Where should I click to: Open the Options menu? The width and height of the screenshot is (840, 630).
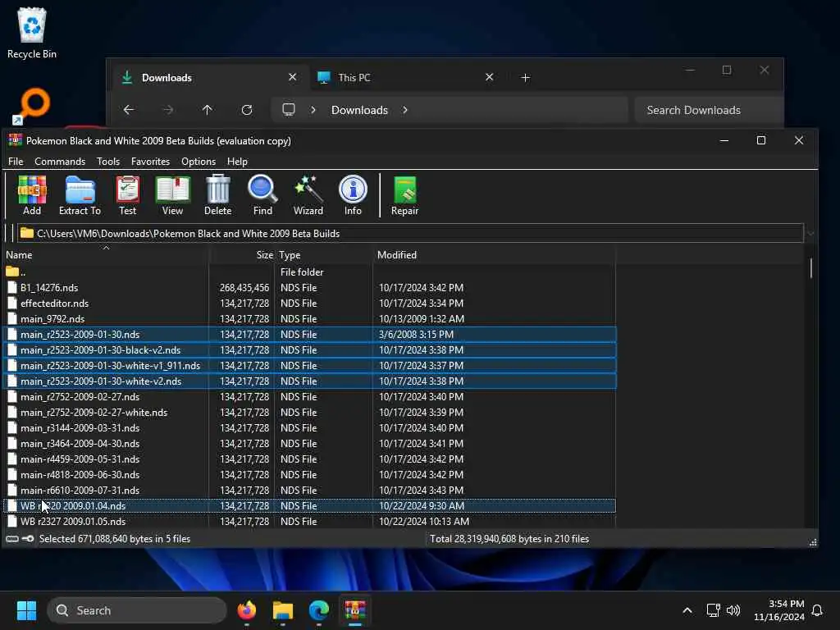coord(199,162)
